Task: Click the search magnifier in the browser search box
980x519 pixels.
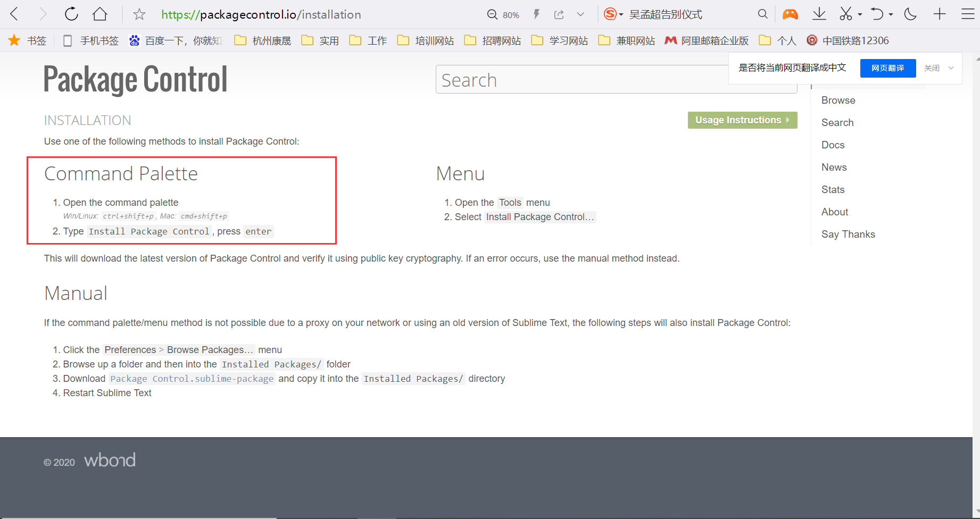Action: click(763, 14)
